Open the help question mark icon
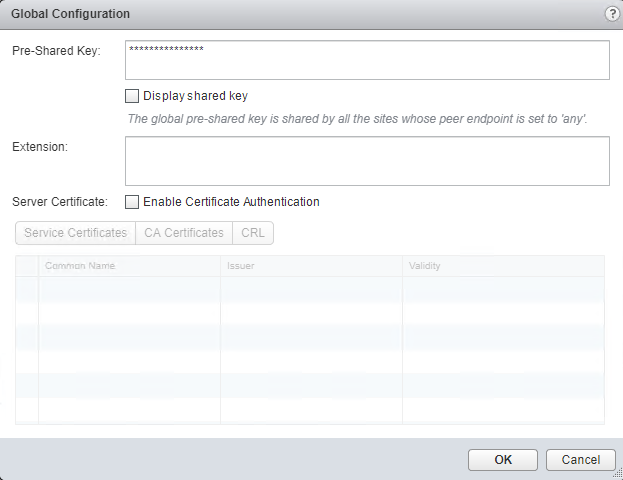Screen dimensions: 623x480 [x=612, y=14]
